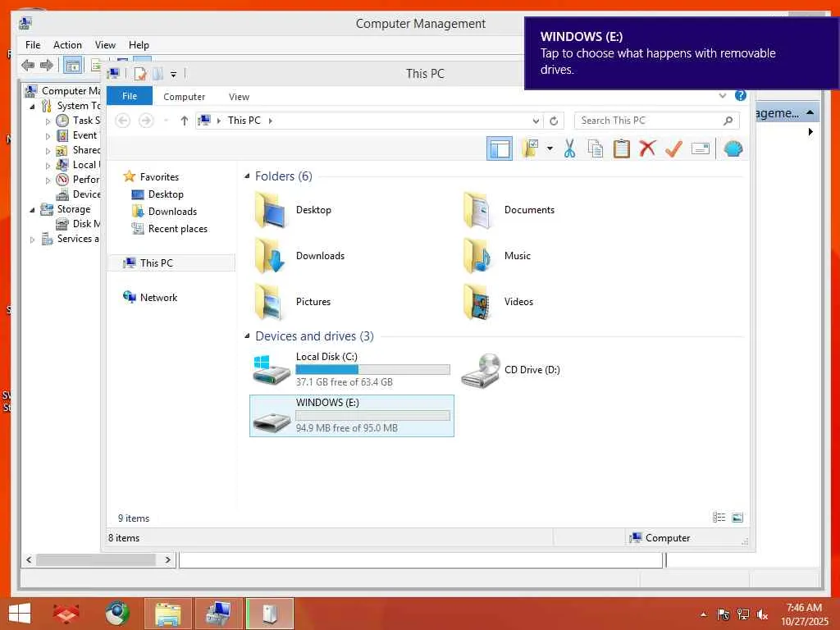Viewport: 840px width, 630px height.
Task: Select the Documents folder icon
Action: pyautogui.click(x=477, y=210)
